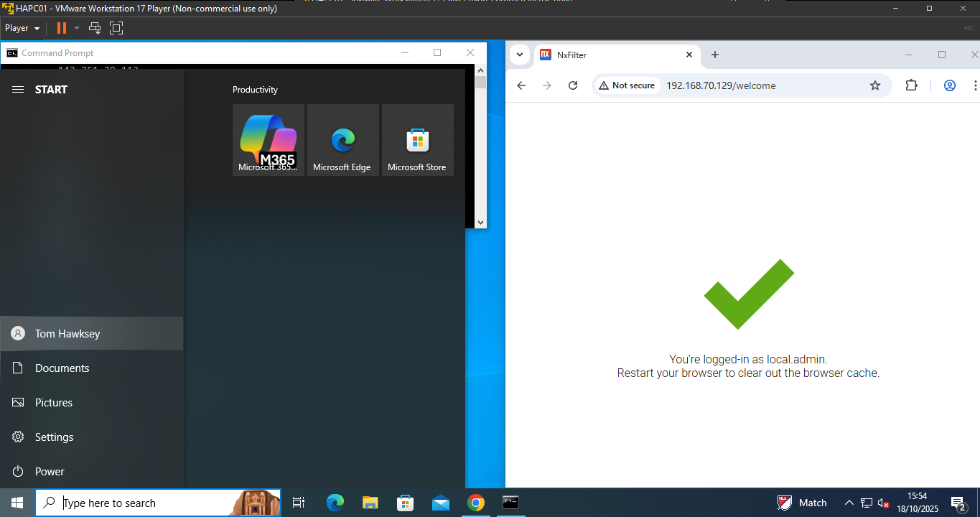Open the Player dropdown menu
Screen dimensions: 980x517
pos(22,28)
